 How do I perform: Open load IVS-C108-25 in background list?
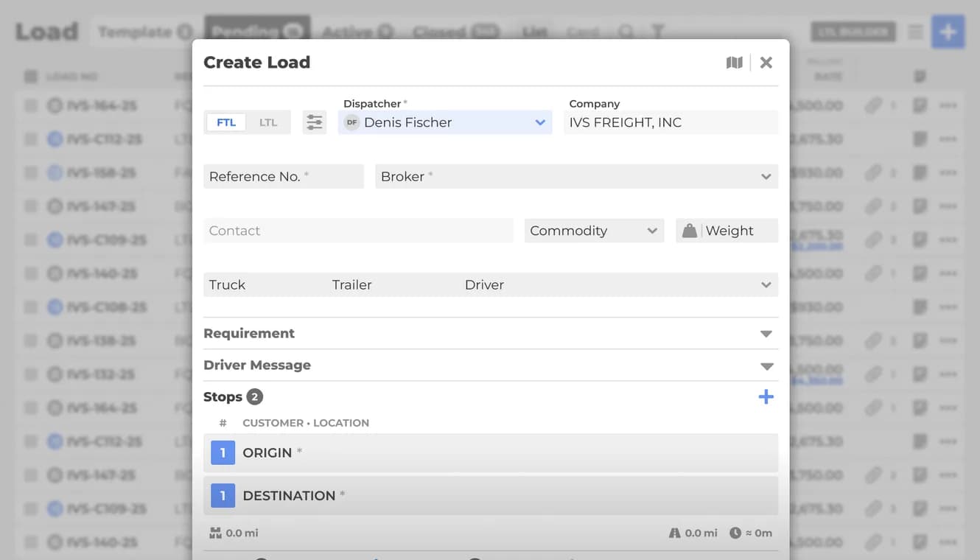coord(106,307)
